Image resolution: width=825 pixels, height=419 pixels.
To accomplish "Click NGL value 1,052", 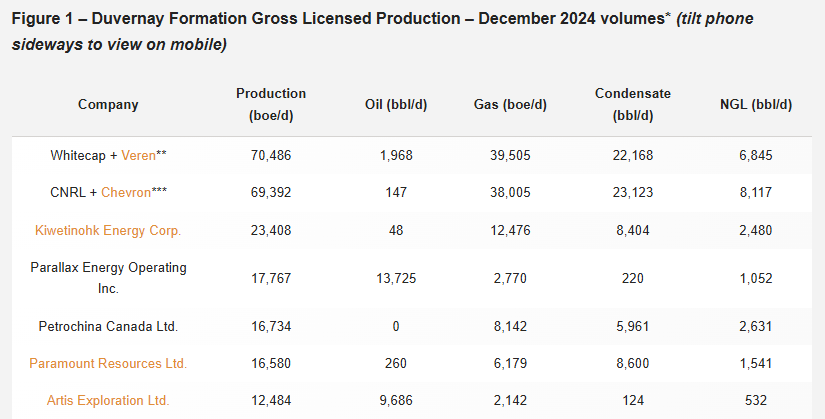I will (x=756, y=278).
